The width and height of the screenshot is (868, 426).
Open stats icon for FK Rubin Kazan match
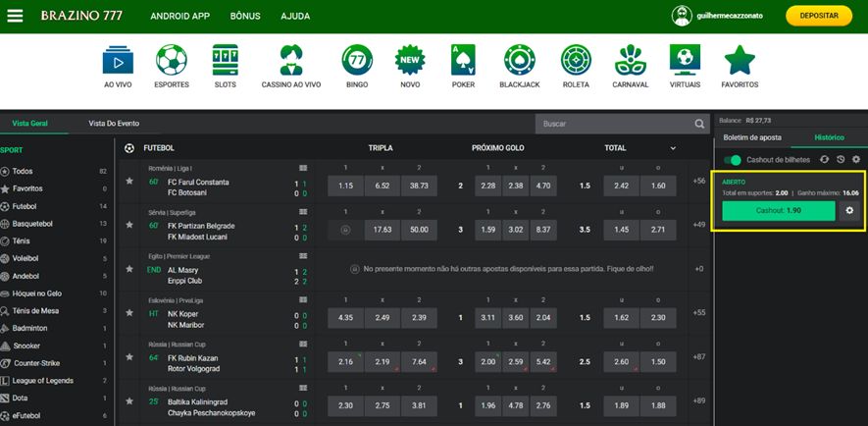303,345
